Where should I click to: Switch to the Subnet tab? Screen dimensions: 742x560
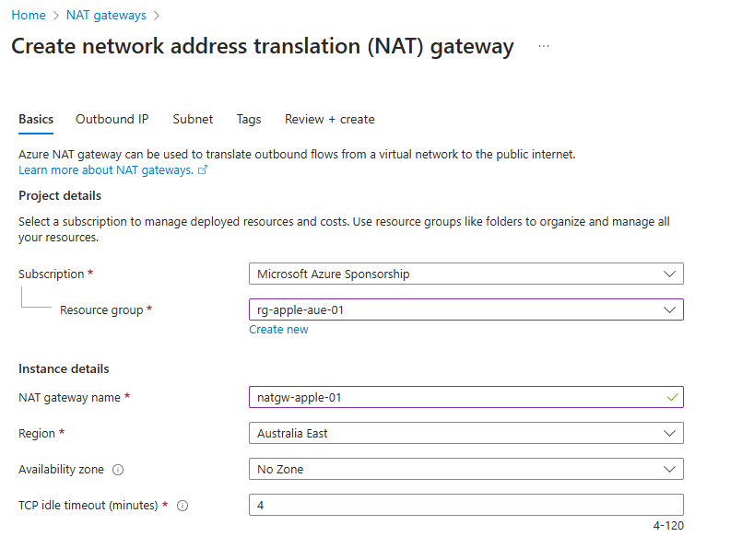pyautogui.click(x=193, y=119)
